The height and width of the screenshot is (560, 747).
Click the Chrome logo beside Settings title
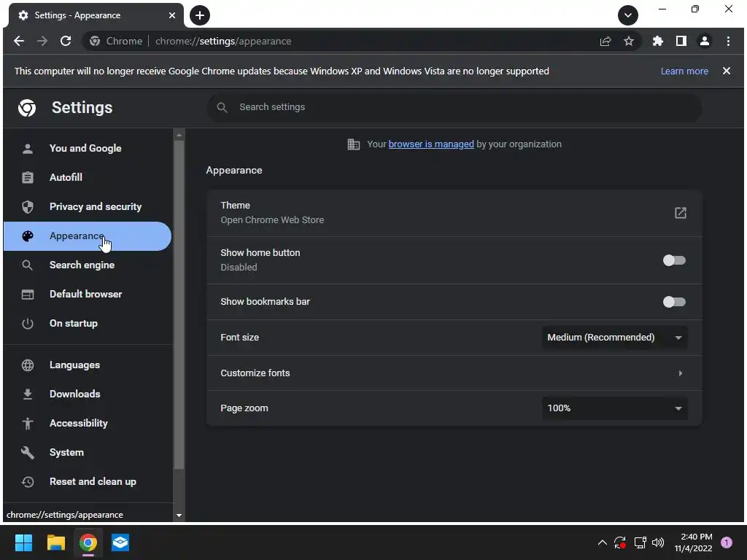pyautogui.click(x=27, y=108)
